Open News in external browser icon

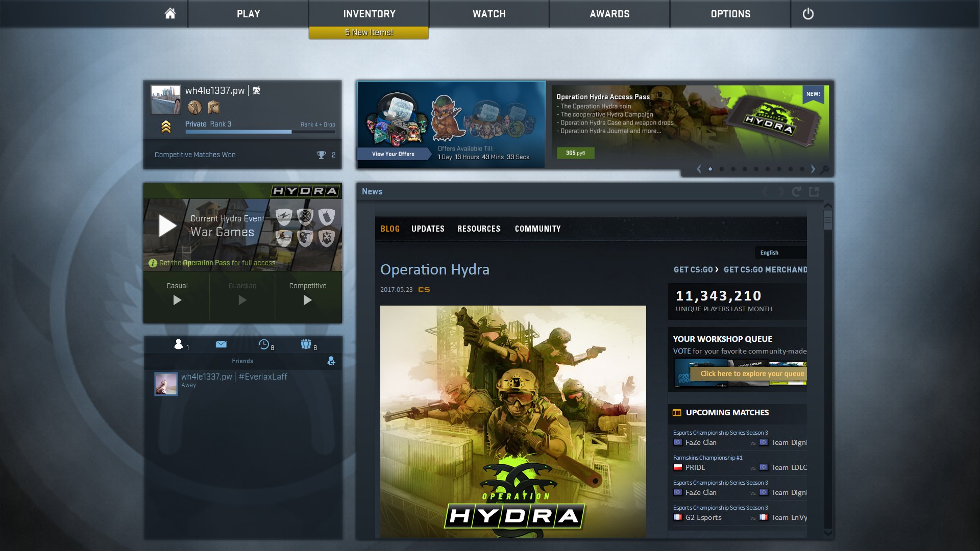coord(814,191)
